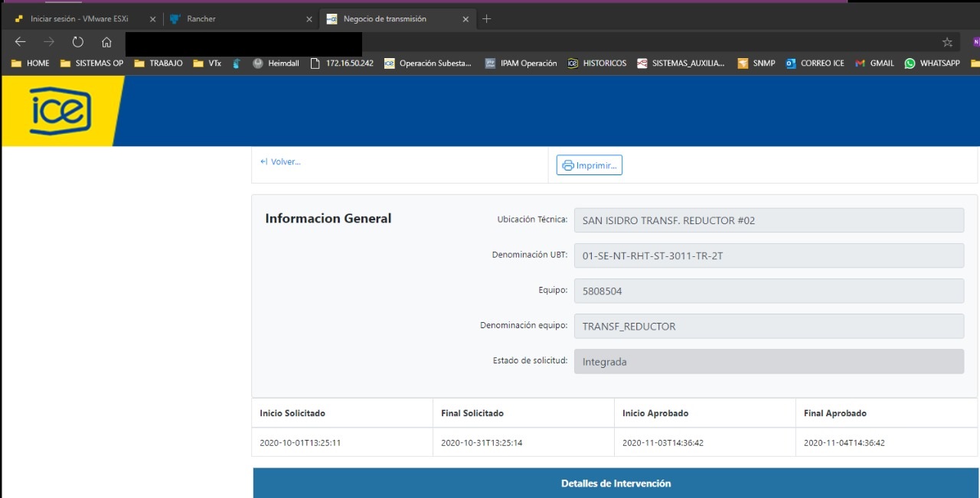Open the HOME bookmarks folder

pyautogui.click(x=31, y=63)
